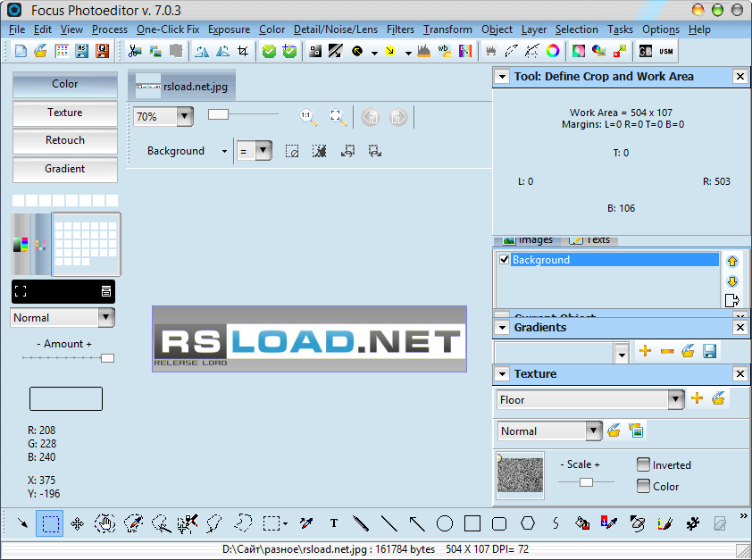The width and height of the screenshot is (752, 560).
Task: Select the Move cross-arrows tool
Action: [x=77, y=523]
